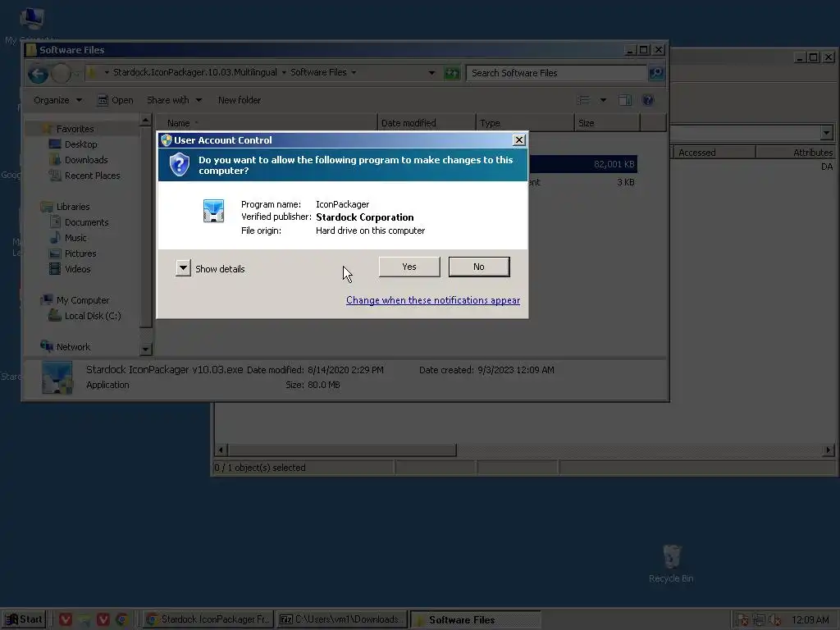Open the Share with menu
This screenshot has height=630, width=840.
click(174, 100)
